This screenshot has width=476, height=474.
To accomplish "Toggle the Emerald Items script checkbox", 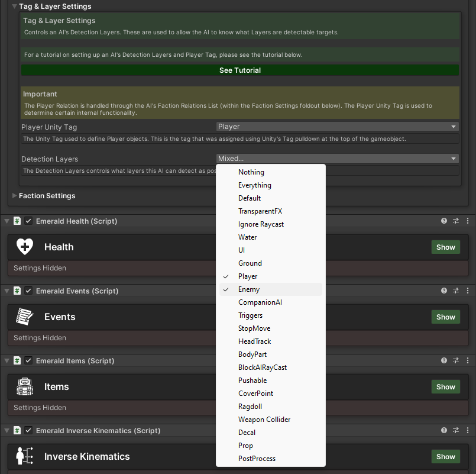I will (28, 361).
